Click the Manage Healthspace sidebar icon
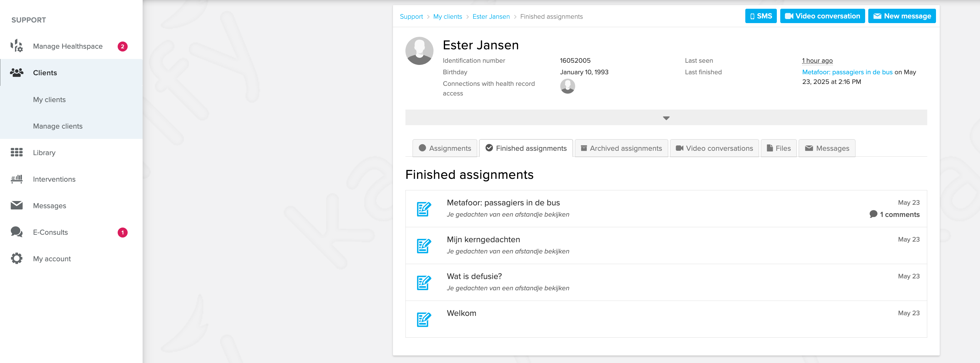Viewport: 980px width, 363px height. pos(16,46)
